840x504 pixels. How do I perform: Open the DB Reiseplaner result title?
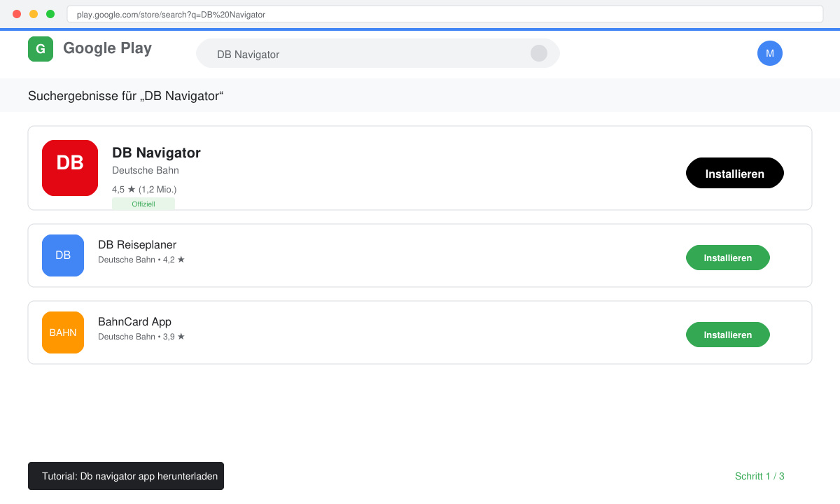point(137,245)
